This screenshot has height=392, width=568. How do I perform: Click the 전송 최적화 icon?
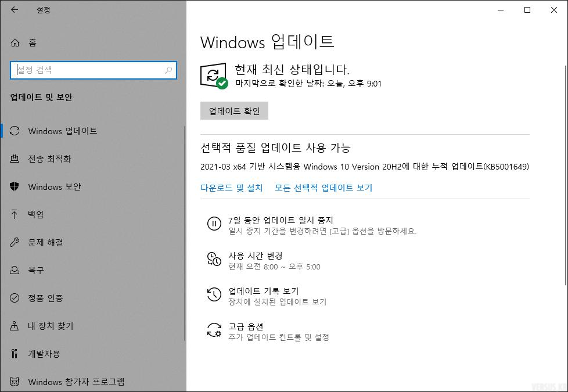click(x=15, y=159)
